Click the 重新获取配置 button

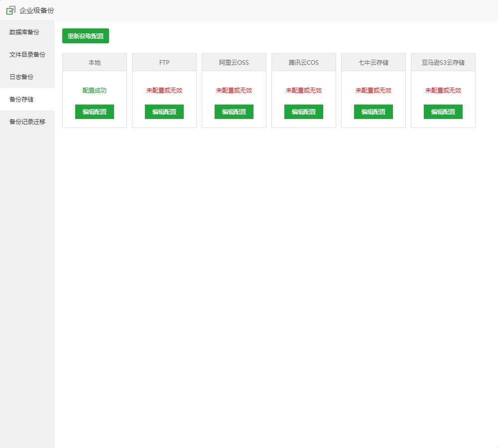[86, 36]
